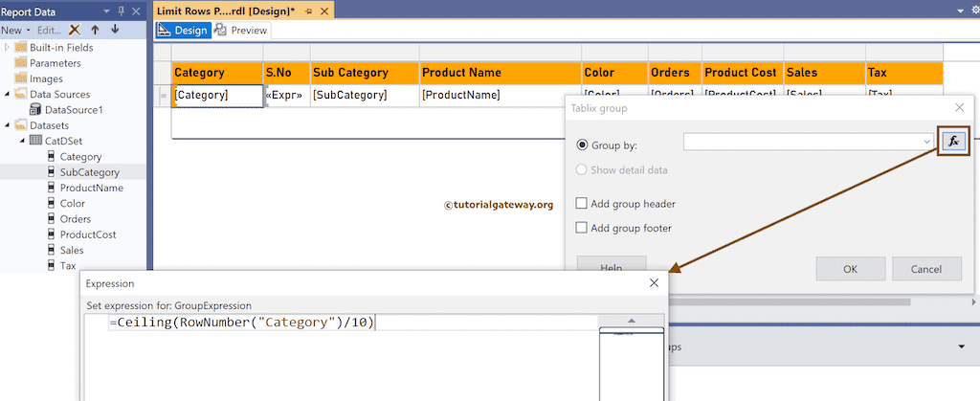Open the document tab list dropdown arrow

click(961, 11)
